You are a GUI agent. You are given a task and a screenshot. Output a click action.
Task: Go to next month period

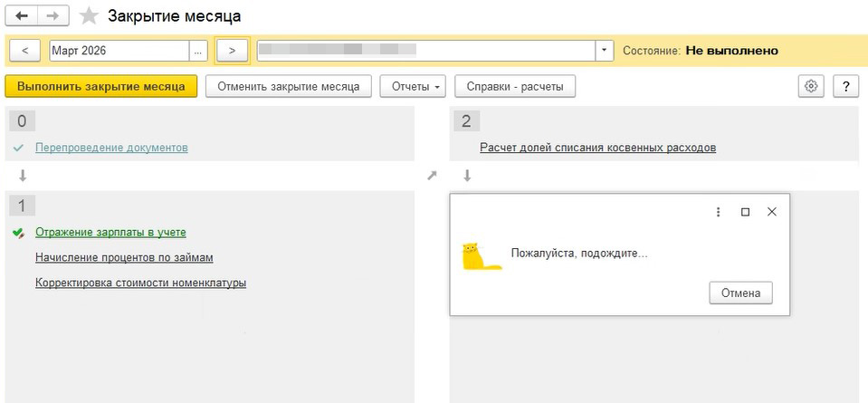tap(233, 51)
